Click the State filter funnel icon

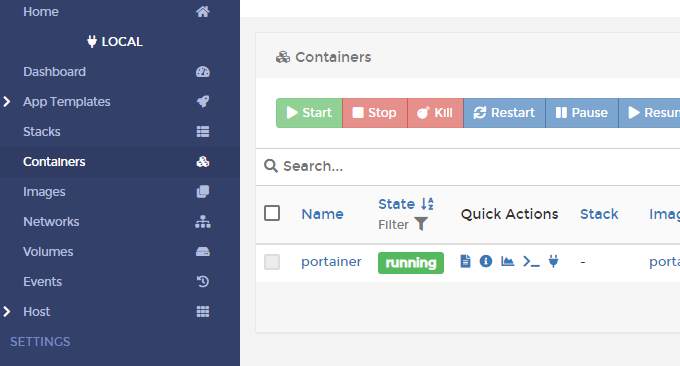pyautogui.click(x=421, y=224)
